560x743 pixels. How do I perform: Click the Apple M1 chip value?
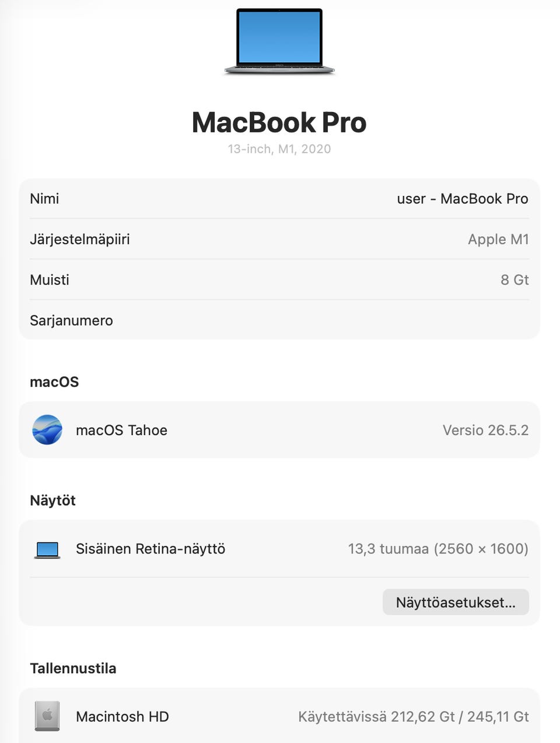click(498, 239)
